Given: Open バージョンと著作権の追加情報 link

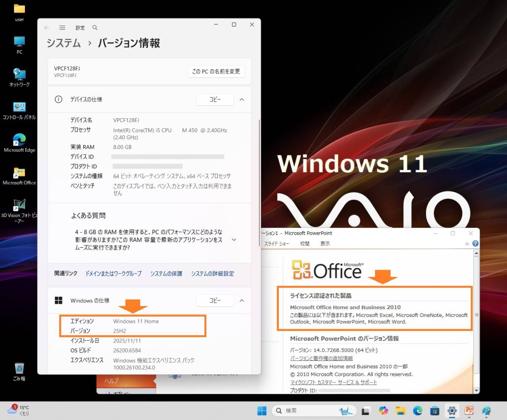Looking at the screenshot, I should 322,358.
